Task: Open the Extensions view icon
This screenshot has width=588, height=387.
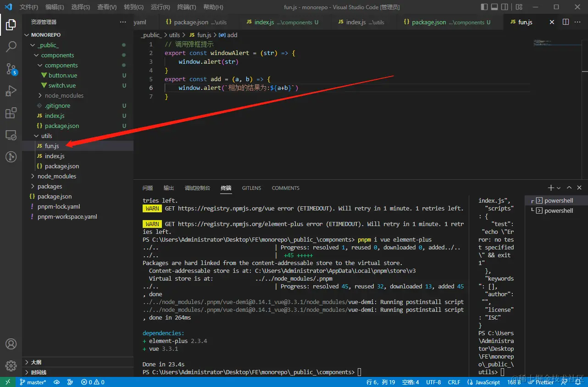Action: [x=11, y=113]
